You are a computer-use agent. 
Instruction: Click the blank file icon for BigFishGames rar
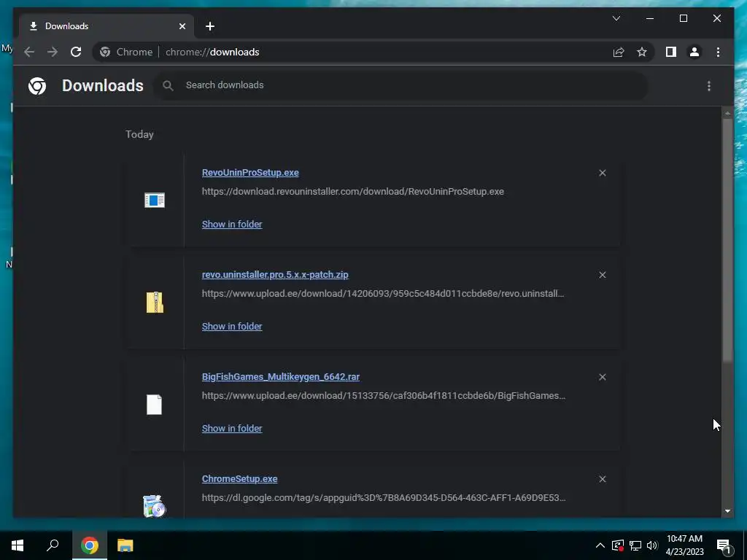coord(155,405)
